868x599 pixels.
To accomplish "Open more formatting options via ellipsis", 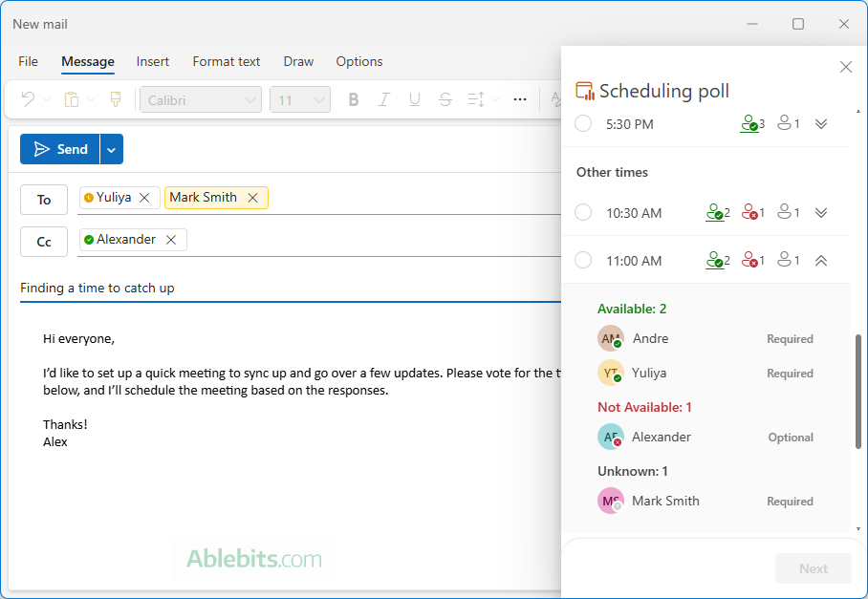I will [x=519, y=98].
